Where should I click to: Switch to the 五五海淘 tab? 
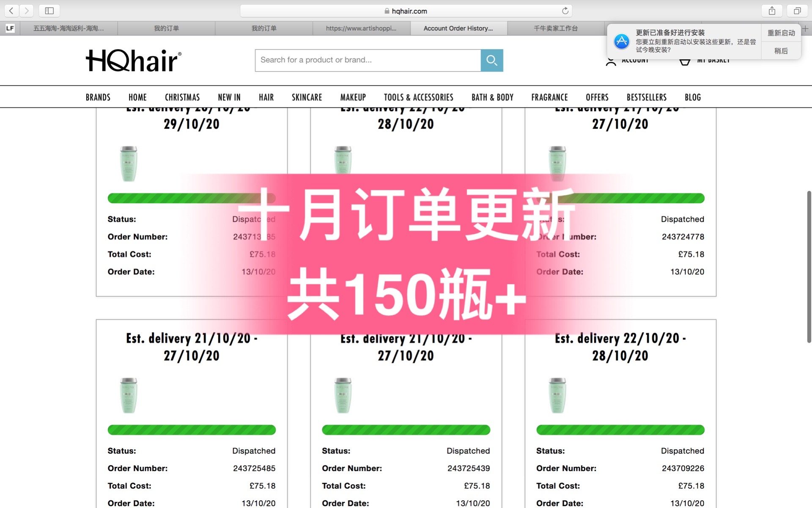point(69,28)
